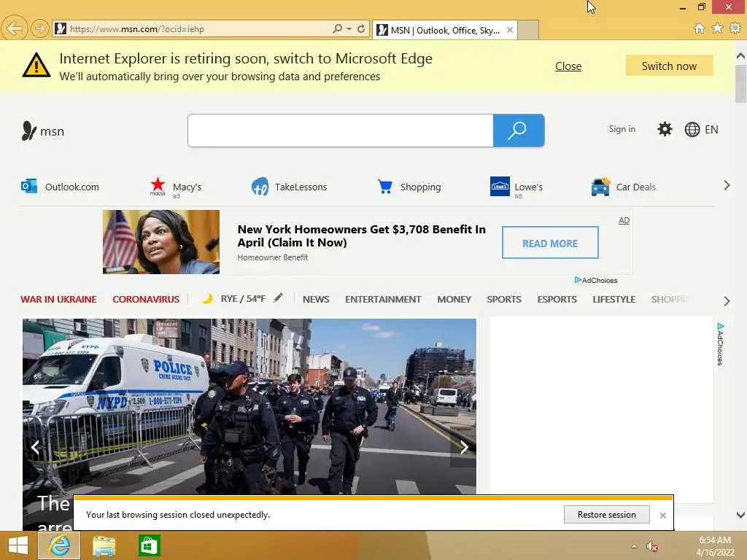Click the Switch now button
Viewport: 747px width, 560px height.
click(x=669, y=66)
